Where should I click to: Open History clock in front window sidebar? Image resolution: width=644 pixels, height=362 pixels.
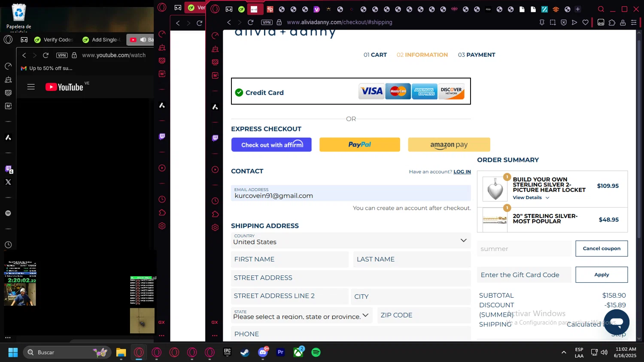[x=215, y=201]
